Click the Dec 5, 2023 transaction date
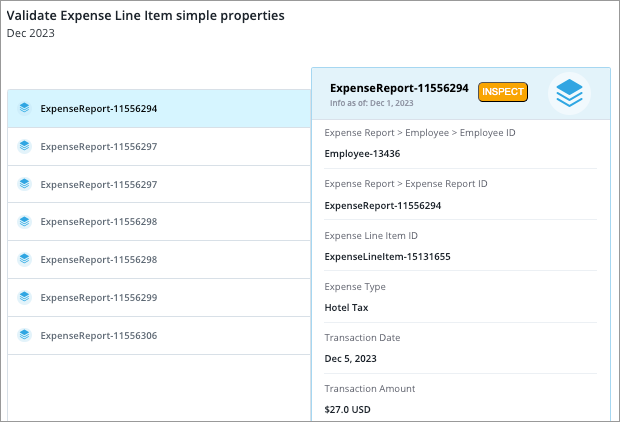This screenshot has height=422, width=620. pyautogui.click(x=351, y=359)
